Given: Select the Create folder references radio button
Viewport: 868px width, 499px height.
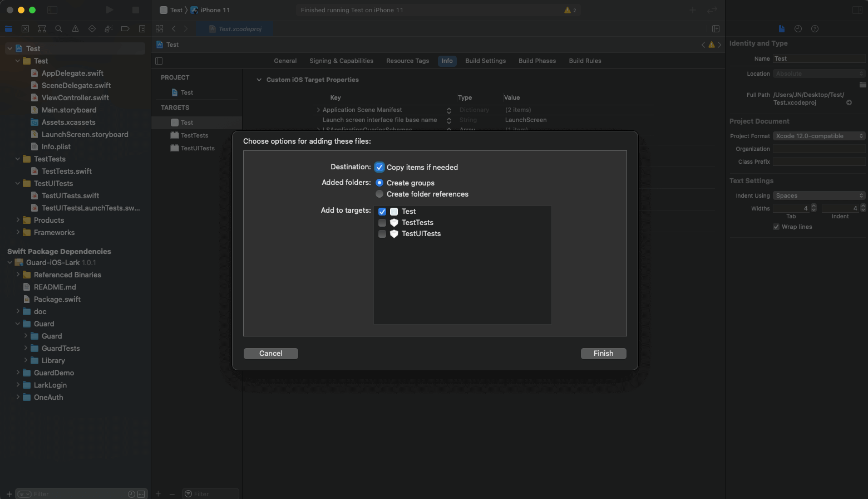Looking at the screenshot, I should pyautogui.click(x=379, y=194).
